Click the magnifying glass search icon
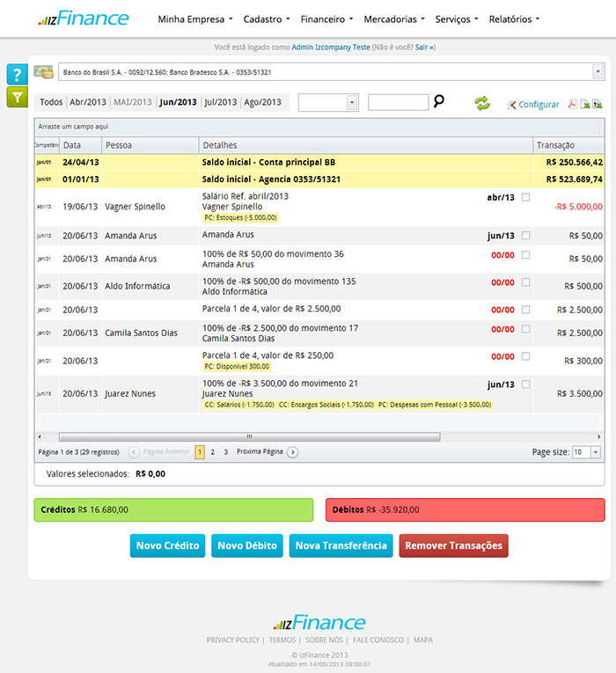The height and width of the screenshot is (673, 616). tap(439, 102)
